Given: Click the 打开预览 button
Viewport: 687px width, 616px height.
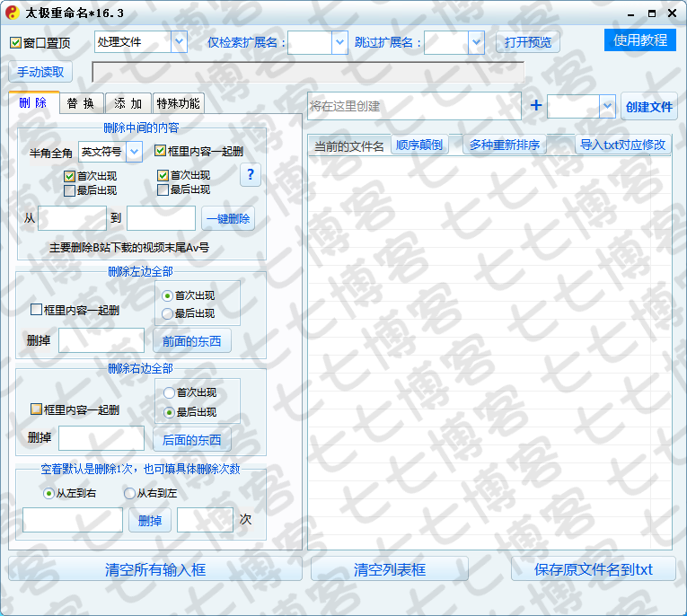Looking at the screenshot, I should click(x=527, y=42).
